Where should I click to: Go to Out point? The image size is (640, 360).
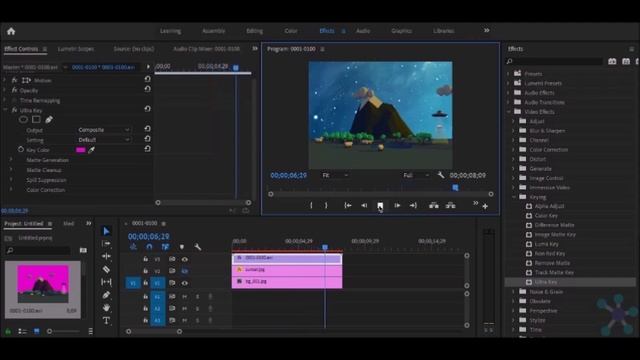[413, 205]
